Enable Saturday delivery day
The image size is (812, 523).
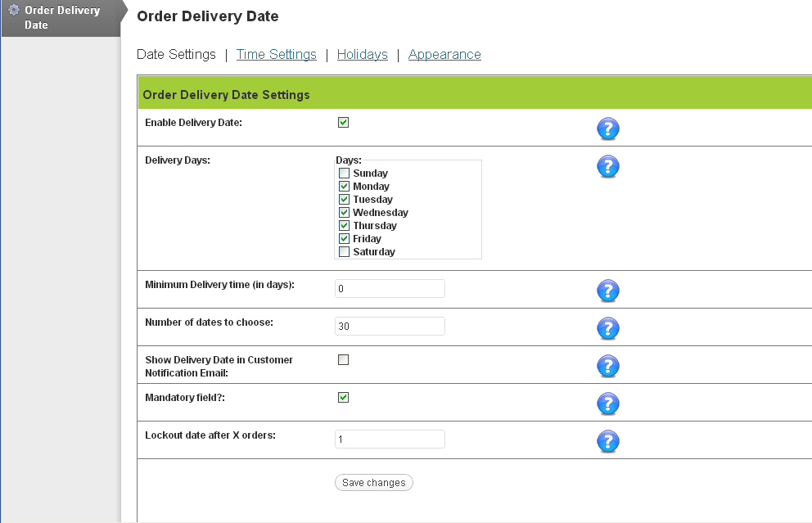click(x=344, y=251)
